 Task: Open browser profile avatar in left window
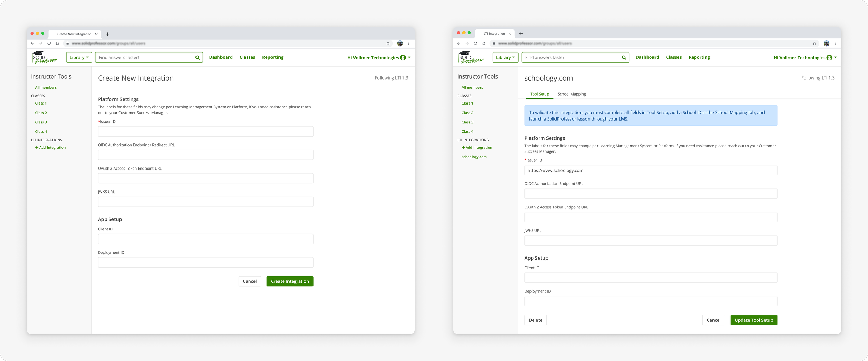point(400,43)
